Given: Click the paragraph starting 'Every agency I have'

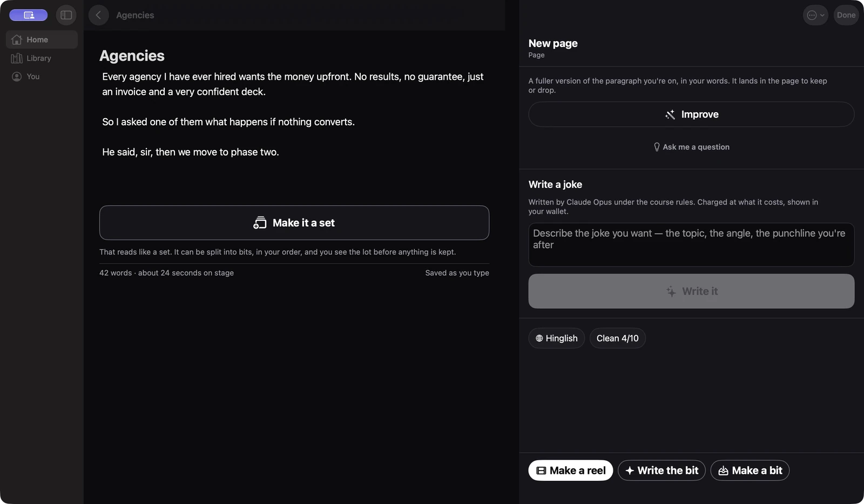Looking at the screenshot, I should (x=293, y=84).
